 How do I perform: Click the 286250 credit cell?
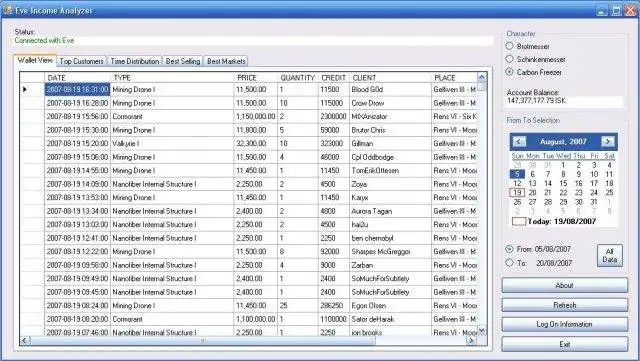pyautogui.click(x=334, y=305)
